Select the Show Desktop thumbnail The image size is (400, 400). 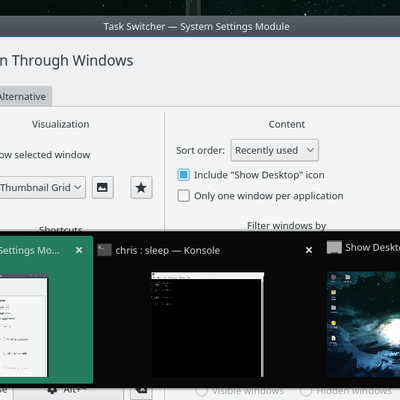point(363,324)
